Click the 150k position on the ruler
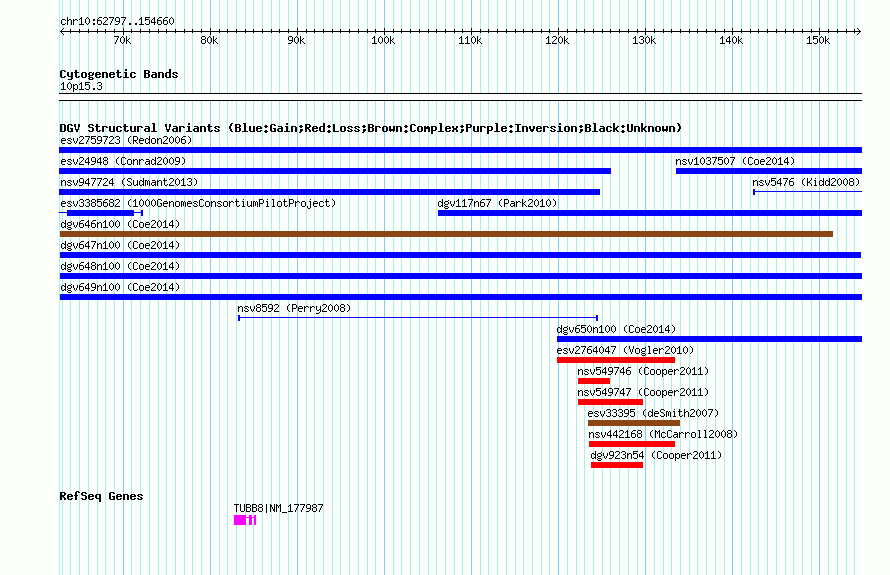The image size is (890, 575). click(818, 40)
